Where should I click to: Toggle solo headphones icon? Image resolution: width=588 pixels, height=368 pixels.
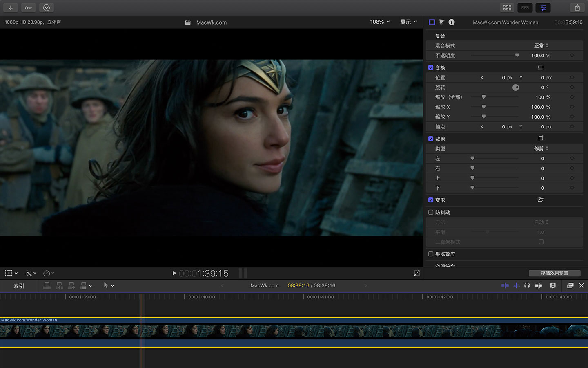tap(527, 285)
